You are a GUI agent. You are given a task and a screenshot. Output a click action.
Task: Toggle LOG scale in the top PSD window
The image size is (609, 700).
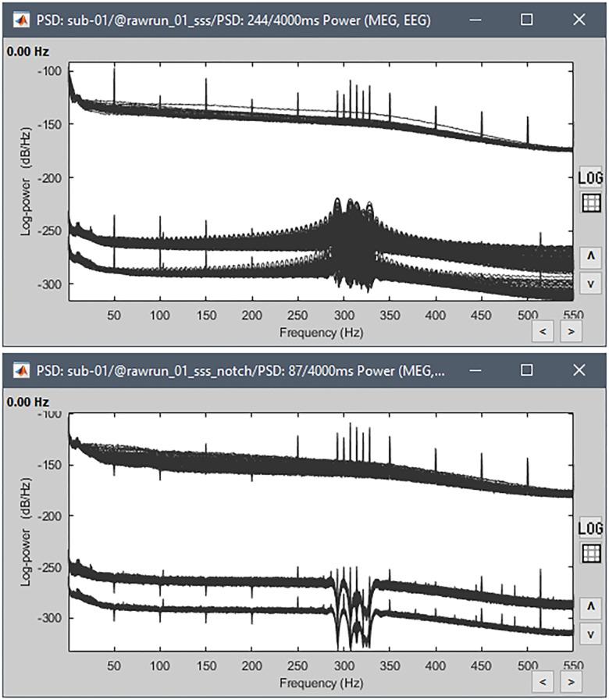[x=591, y=179]
